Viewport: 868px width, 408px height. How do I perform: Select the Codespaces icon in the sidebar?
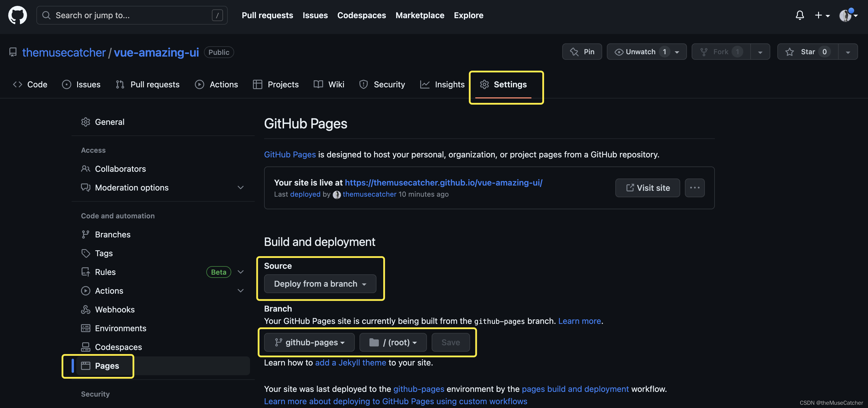[x=86, y=347]
